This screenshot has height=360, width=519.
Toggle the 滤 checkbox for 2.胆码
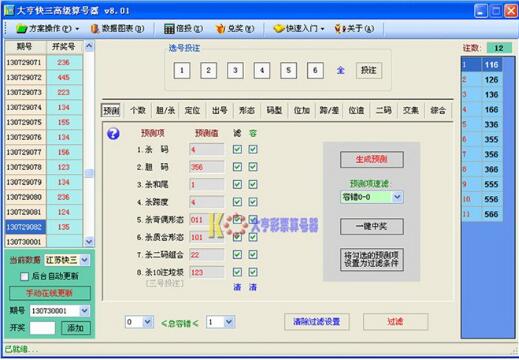[x=237, y=167]
